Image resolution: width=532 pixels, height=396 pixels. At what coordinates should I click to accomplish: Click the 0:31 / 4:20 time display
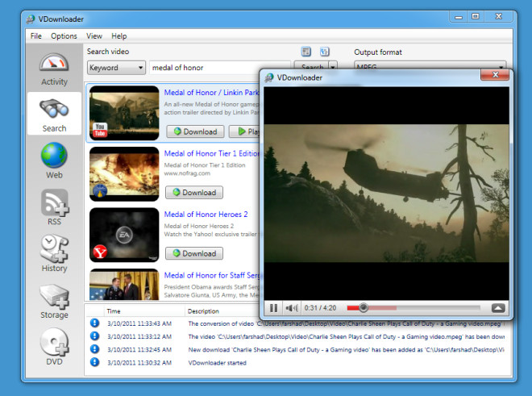click(320, 308)
